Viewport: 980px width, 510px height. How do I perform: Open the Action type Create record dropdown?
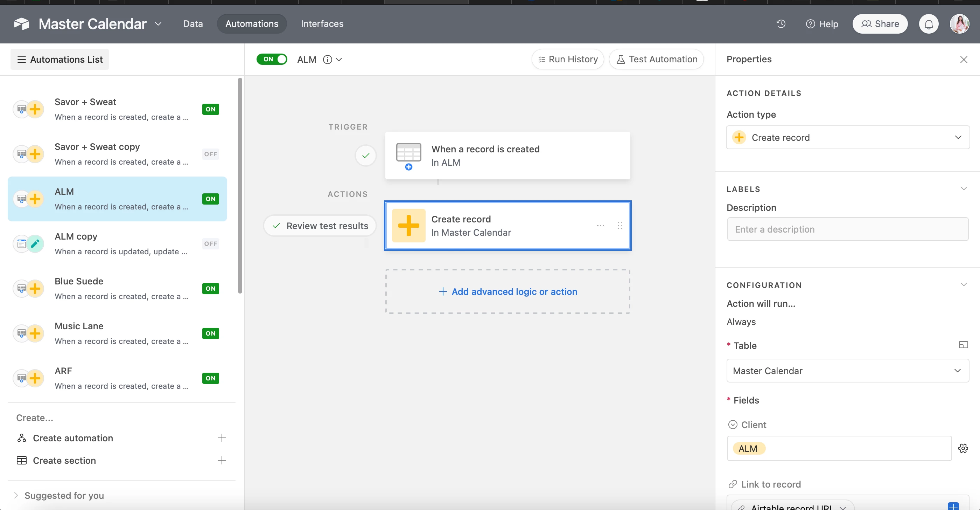point(847,137)
